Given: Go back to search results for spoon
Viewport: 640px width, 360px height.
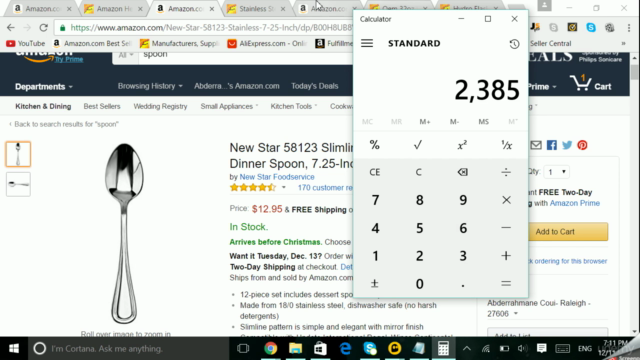Looking at the screenshot, I should point(64,124).
